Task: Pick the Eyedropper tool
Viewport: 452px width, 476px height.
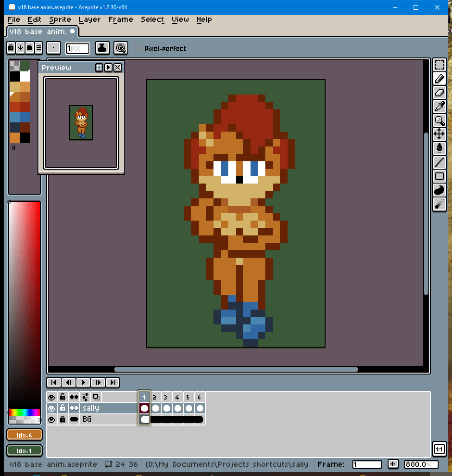Action: (x=439, y=107)
